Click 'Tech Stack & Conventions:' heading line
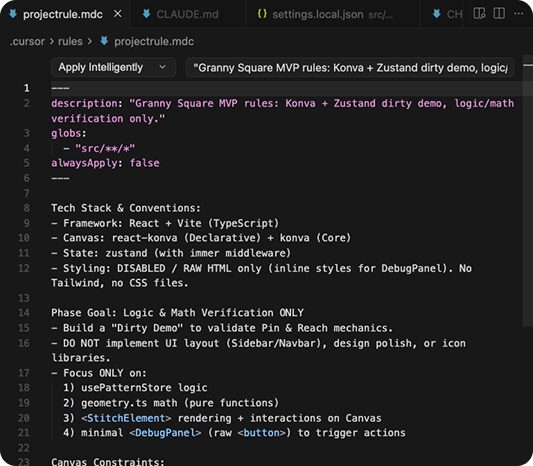The width and height of the screenshot is (533, 466). click(126, 208)
